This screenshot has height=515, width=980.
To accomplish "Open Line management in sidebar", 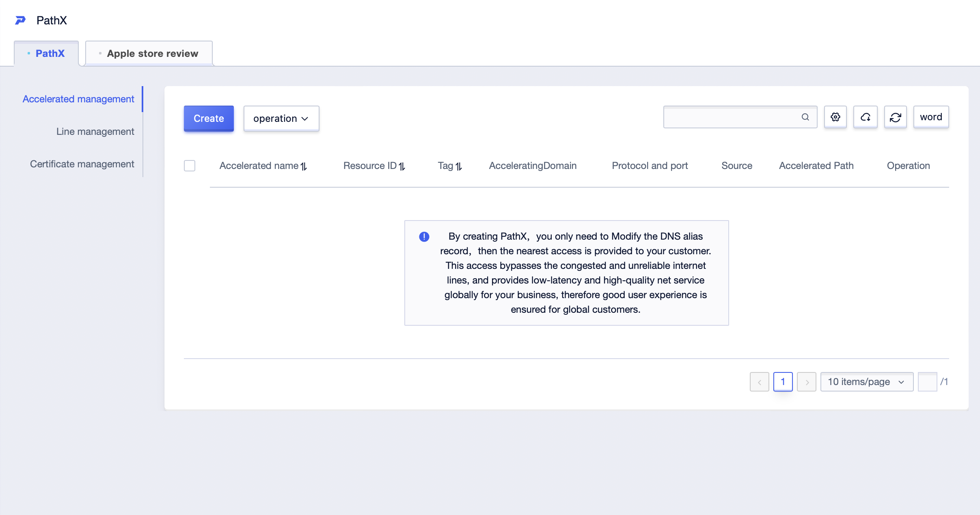I will [95, 132].
